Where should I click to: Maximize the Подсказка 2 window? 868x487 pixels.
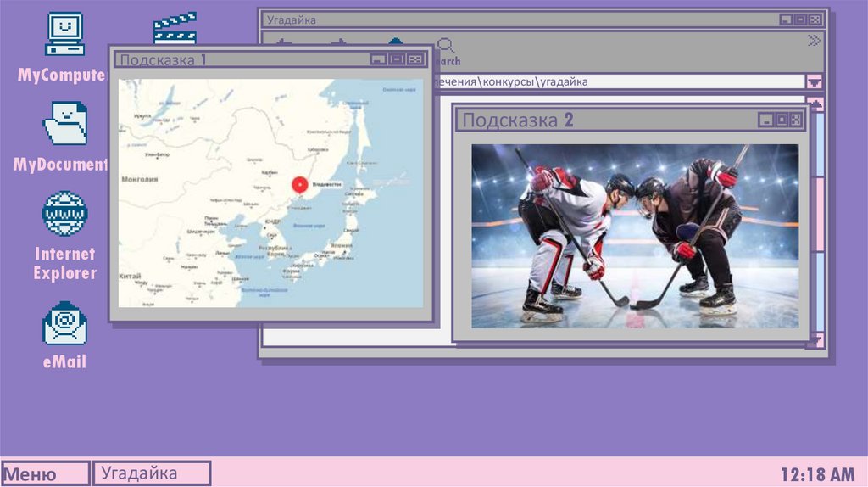[781, 120]
